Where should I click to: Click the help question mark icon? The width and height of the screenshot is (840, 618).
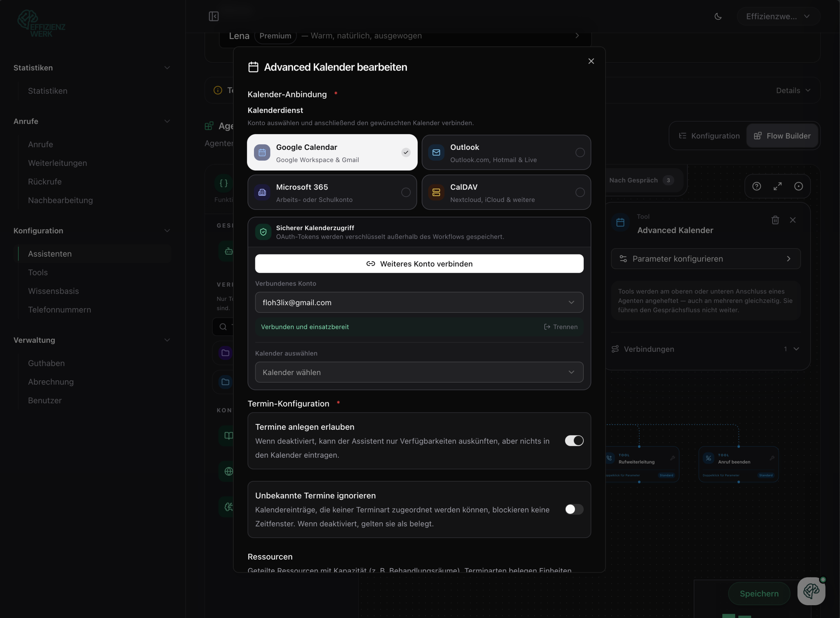point(757,186)
